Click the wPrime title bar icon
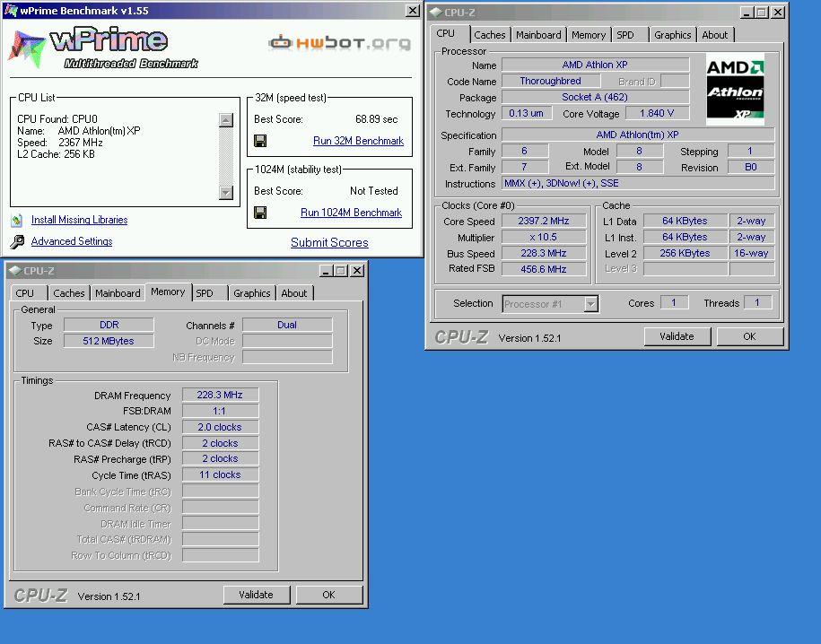This screenshot has height=644, width=821. pos(11,10)
